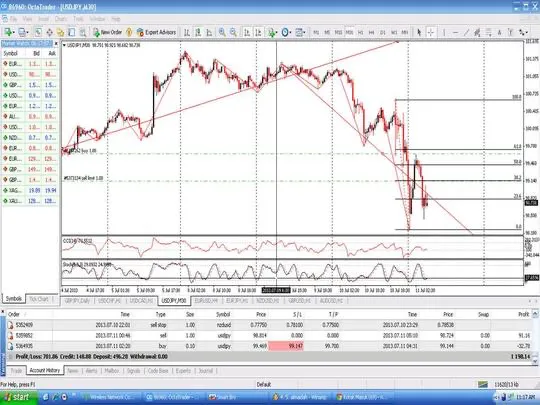Switch timeframe to D1
The image size is (540, 405).
383,32
